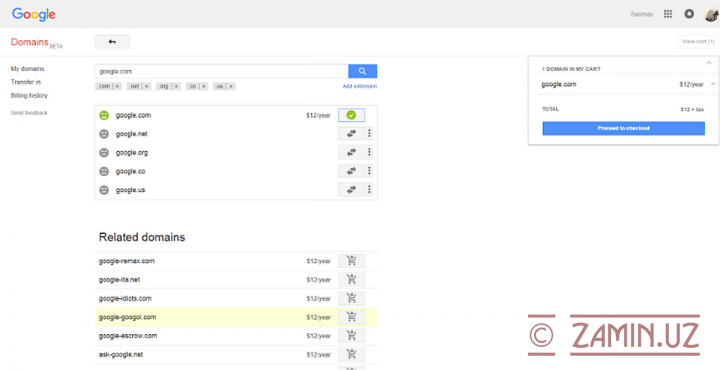720x370 pixels.
Task: Open the three-dot menu for google.us
Action: [x=369, y=189]
